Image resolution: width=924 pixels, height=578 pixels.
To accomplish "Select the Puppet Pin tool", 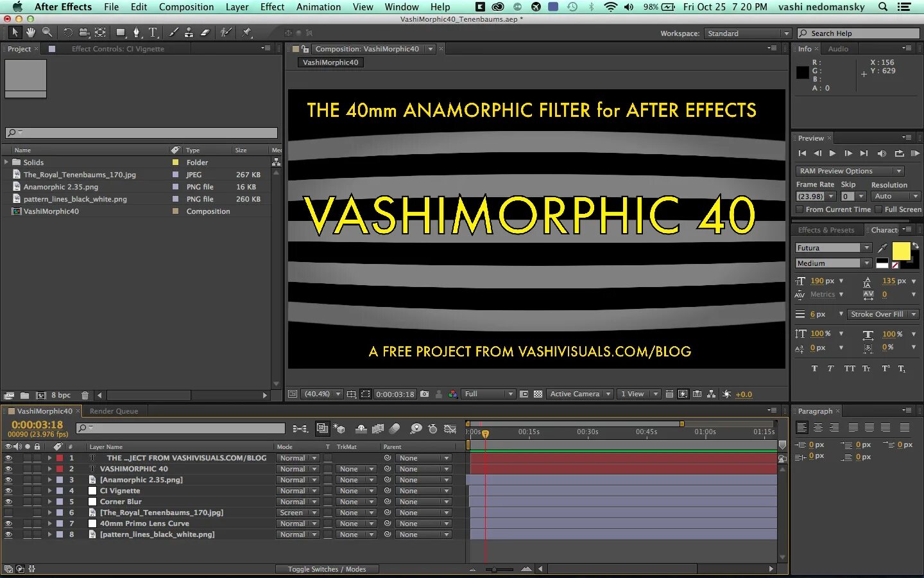I will [247, 32].
